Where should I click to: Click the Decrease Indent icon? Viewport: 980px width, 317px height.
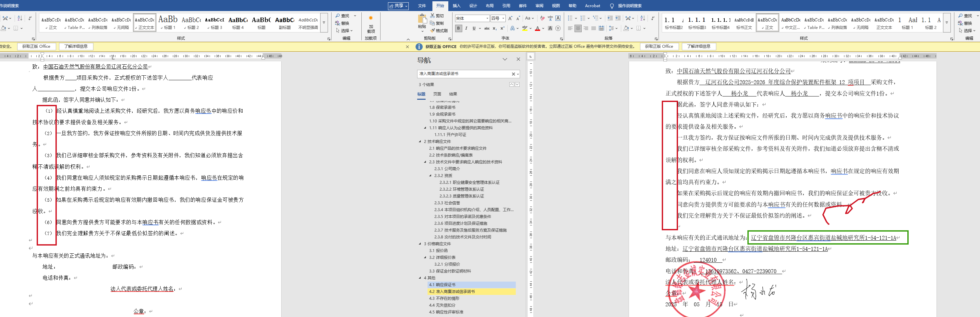click(x=610, y=18)
